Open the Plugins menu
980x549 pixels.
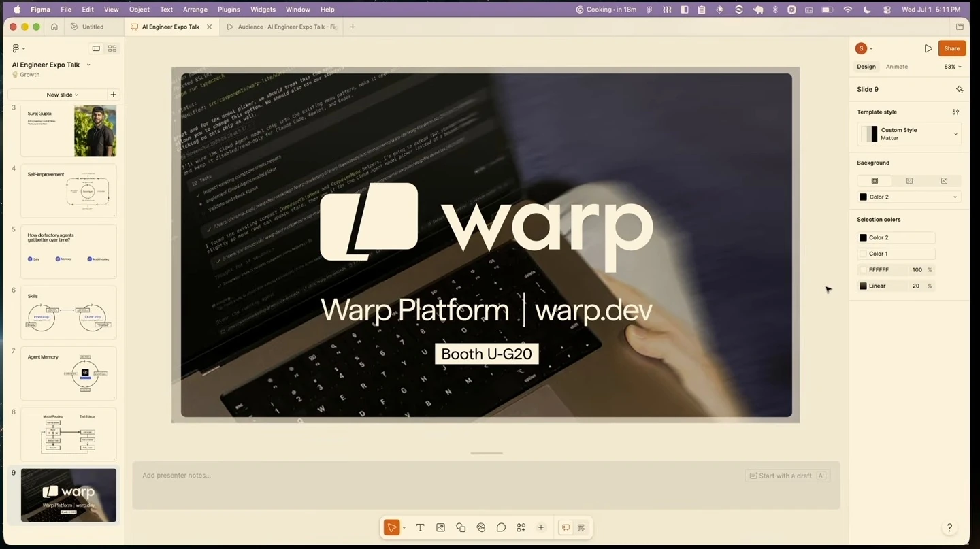point(229,10)
